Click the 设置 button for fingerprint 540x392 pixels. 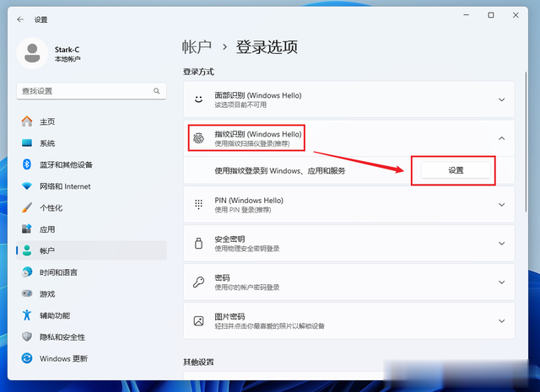point(456,170)
